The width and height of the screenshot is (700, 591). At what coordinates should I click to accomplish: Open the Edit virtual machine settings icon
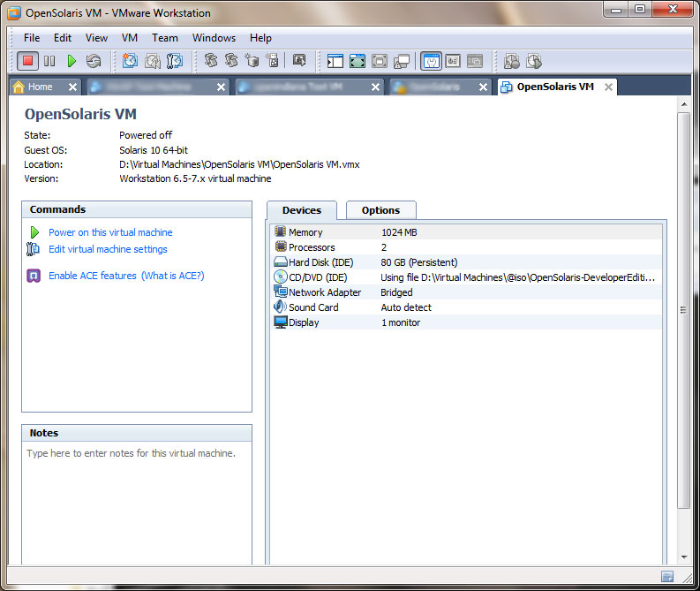(x=34, y=249)
